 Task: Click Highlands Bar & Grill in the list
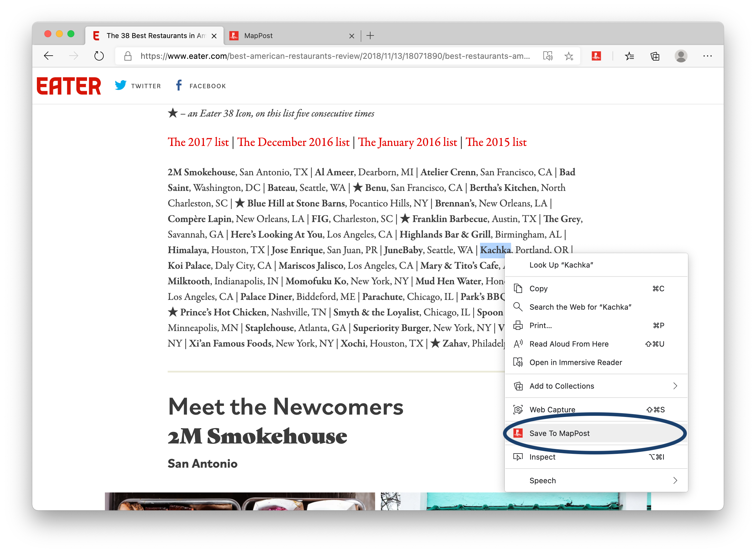(445, 234)
